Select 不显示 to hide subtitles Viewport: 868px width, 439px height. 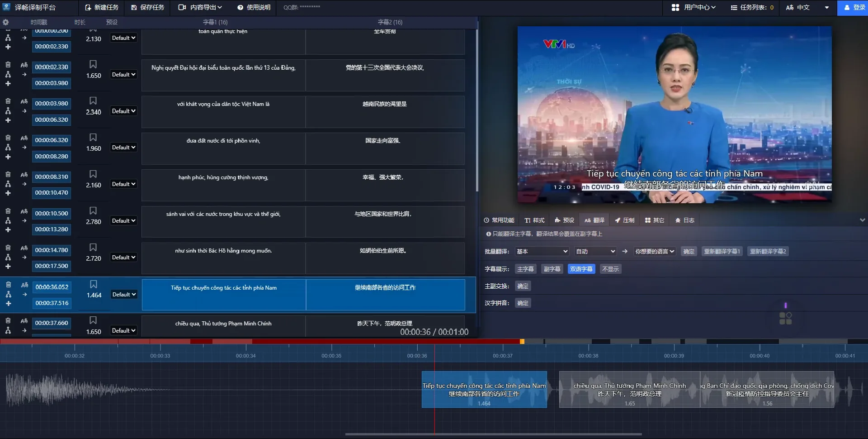coord(610,269)
